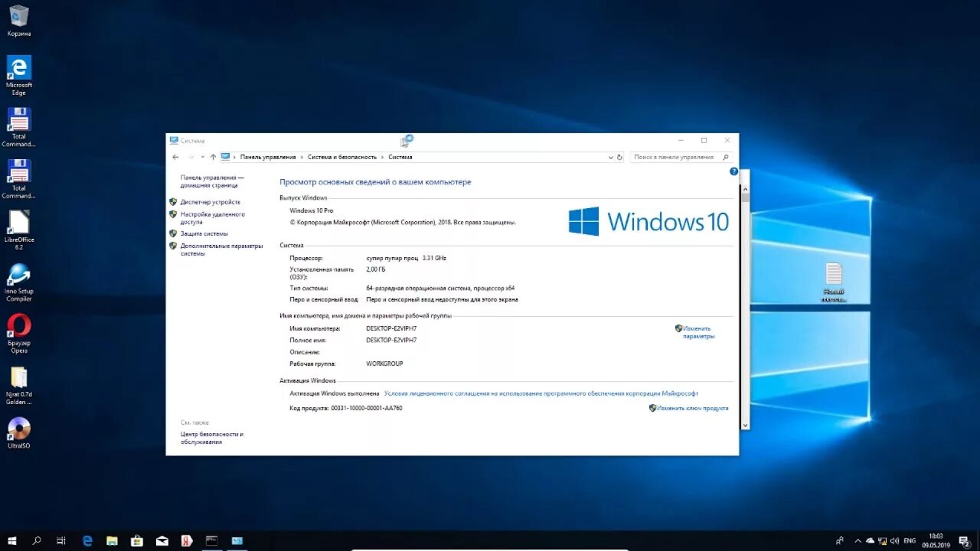Screen dimensions: 980x551
Task: Open Дополнительные параметры системы link
Action: pyautogui.click(x=222, y=249)
